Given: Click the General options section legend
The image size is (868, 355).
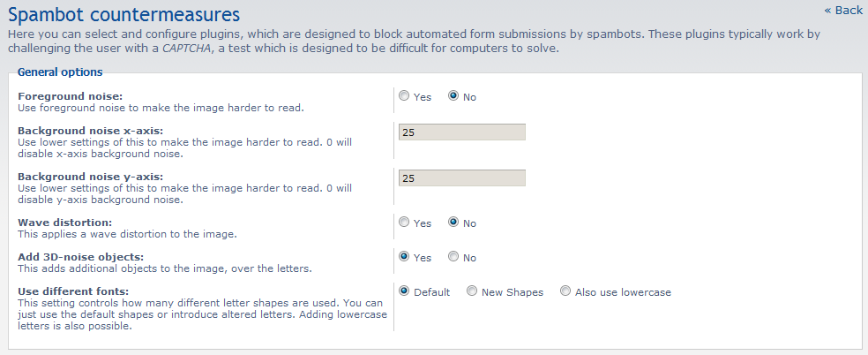Looking at the screenshot, I should pos(60,72).
